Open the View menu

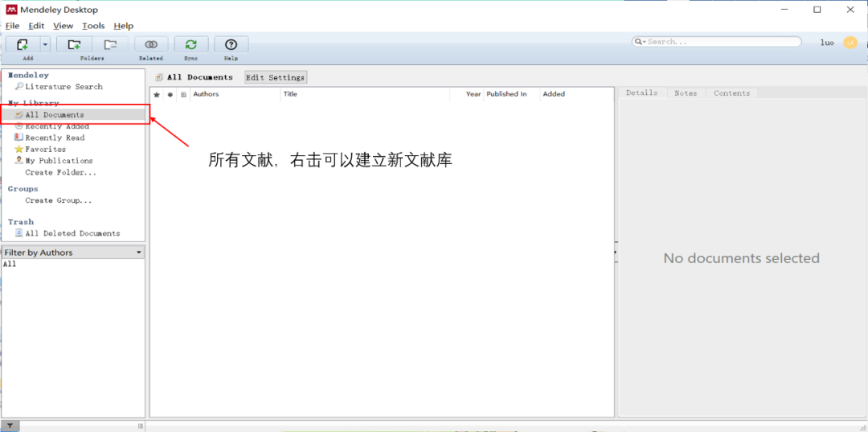point(63,26)
